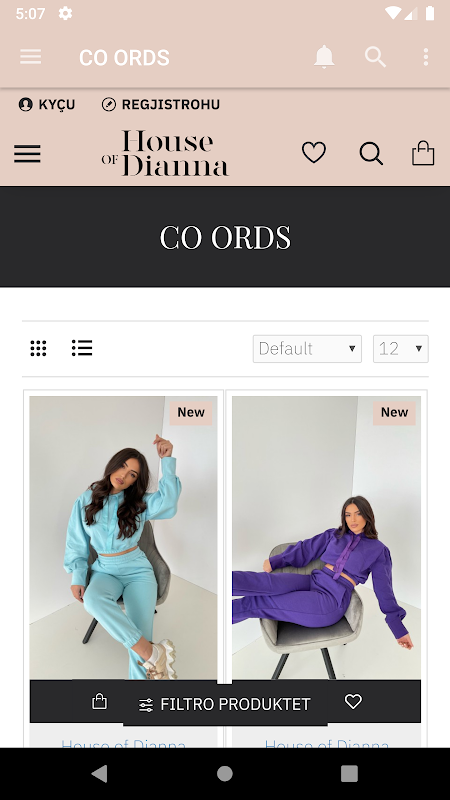Open wishlist heart icon in site header
450x800 pixels.
314,153
